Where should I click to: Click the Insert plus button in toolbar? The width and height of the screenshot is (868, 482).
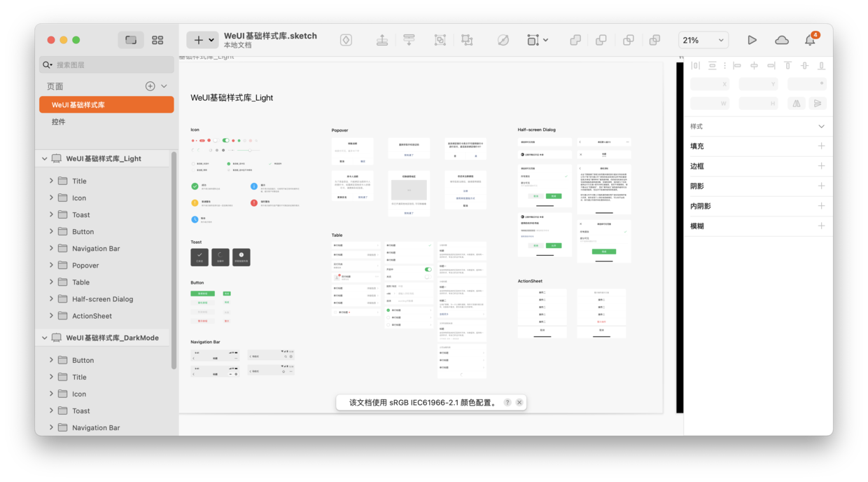click(x=202, y=40)
